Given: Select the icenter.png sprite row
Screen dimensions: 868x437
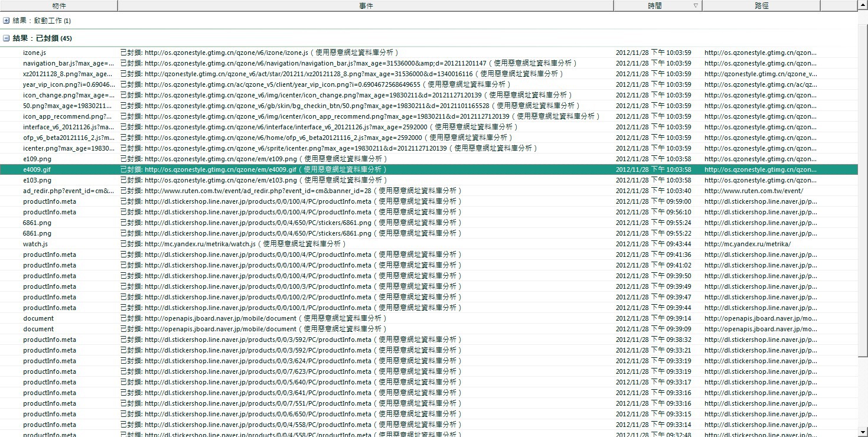Looking at the screenshot, I should pos(428,148).
